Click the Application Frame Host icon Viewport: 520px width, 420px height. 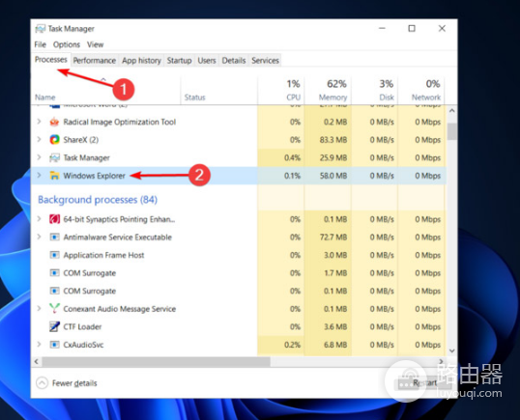click(54, 255)
